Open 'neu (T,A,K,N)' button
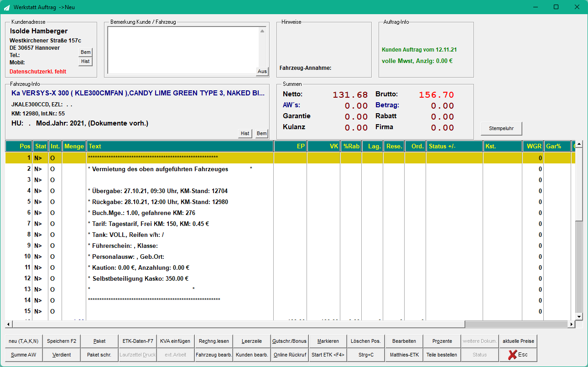The width and height of the screenshot is (588, 367). (24, 341)
